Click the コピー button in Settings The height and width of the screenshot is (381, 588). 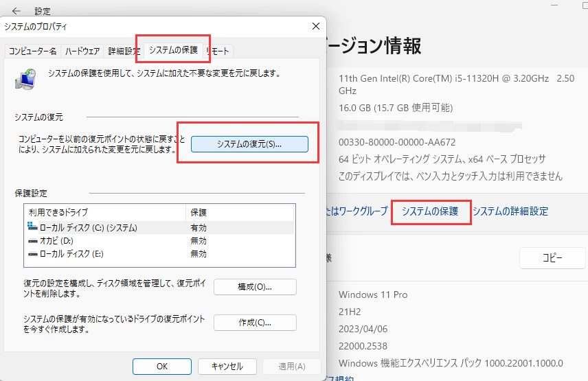click(x=552, y=257)
